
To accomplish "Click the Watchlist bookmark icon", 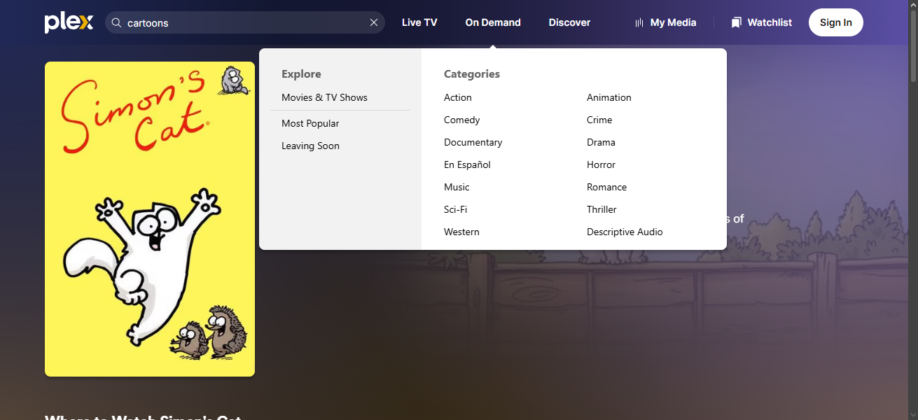I will coord(736,23).
